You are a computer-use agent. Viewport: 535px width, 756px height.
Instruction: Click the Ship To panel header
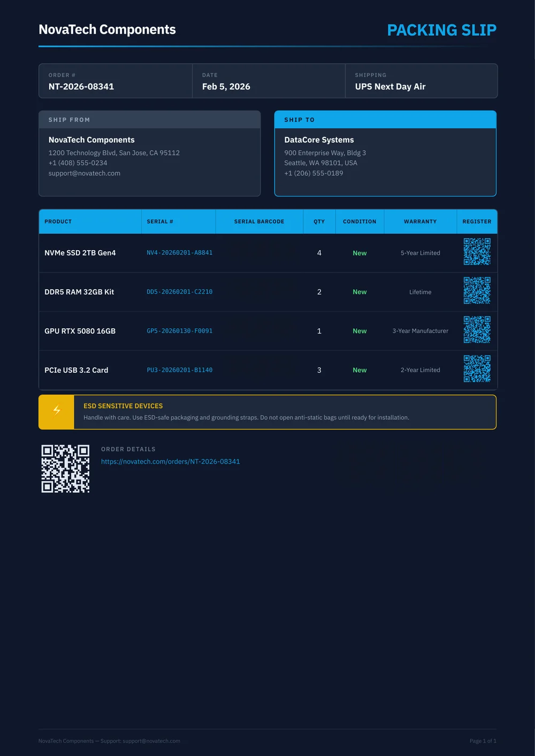[x=385, y=120]
